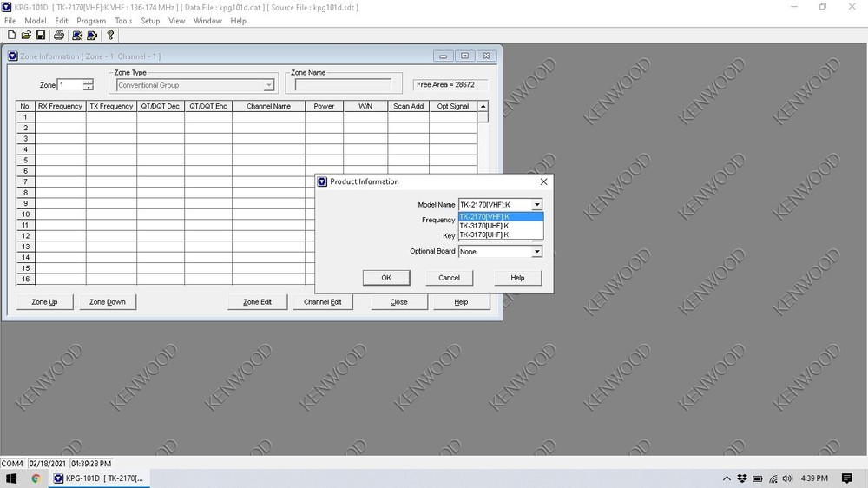The height and width of the screenshot is (488, 868).
Task: Confirm Product Information with OK
Action: 386,278
